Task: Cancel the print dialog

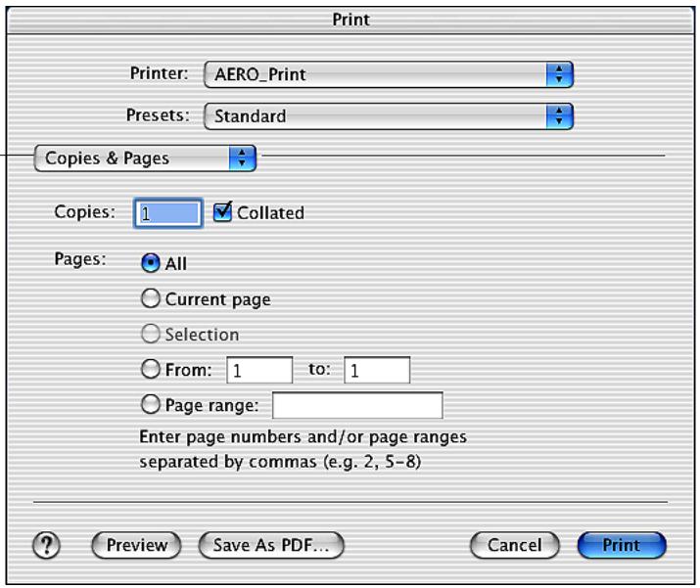Action: pyautogui.click(x=514, y=545)
